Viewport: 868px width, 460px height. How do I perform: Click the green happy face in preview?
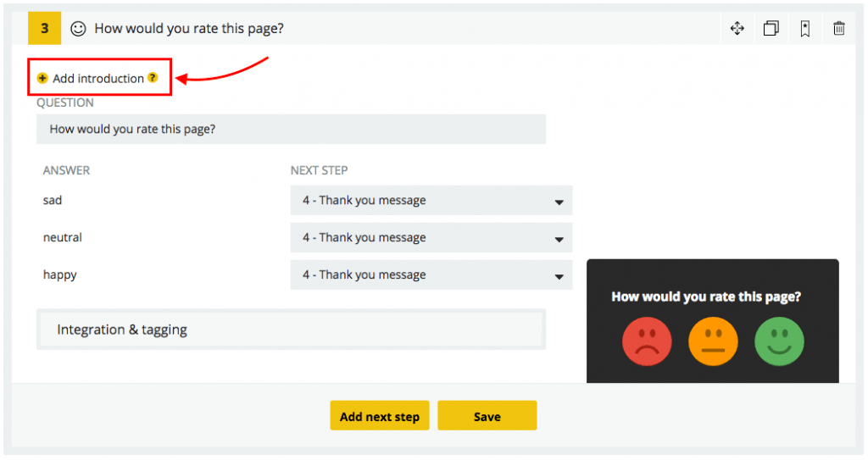pos(780,341)
